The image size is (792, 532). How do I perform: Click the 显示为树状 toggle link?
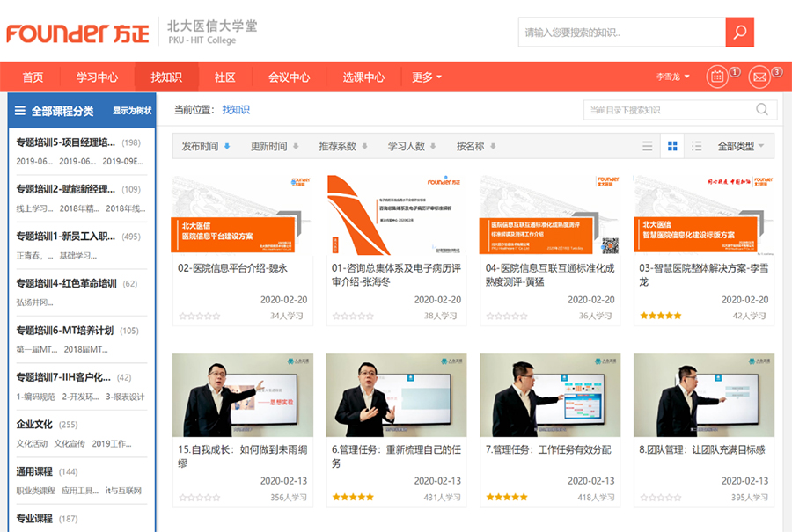click(x=132, y=111)
